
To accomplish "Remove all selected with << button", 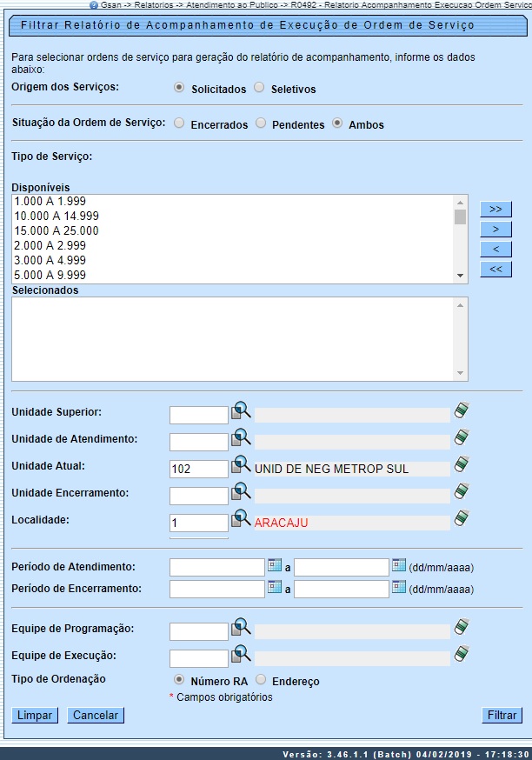I will tap(495, 269).
